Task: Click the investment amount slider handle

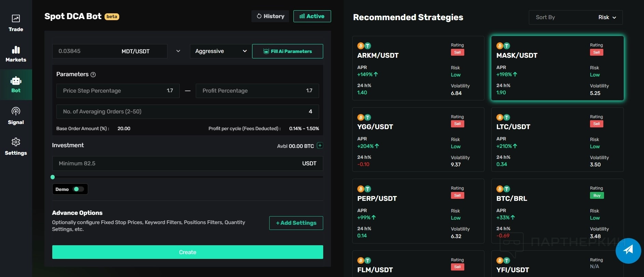Action: (x=53, y=177)
